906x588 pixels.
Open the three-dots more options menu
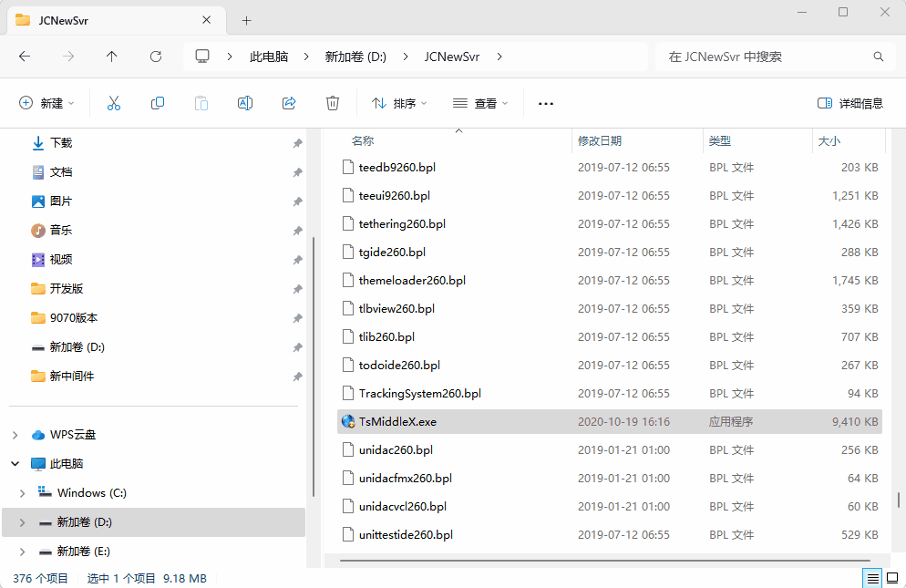coord(546,103)
